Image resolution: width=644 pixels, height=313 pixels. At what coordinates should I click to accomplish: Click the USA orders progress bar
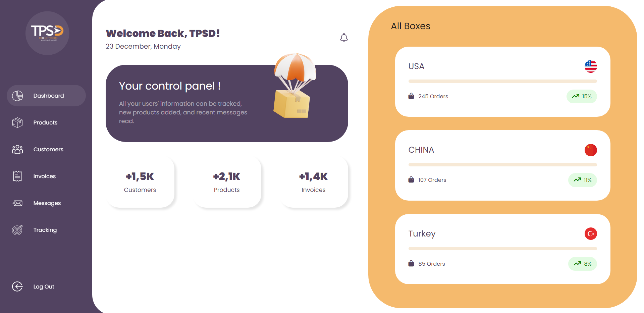(503, 81)
